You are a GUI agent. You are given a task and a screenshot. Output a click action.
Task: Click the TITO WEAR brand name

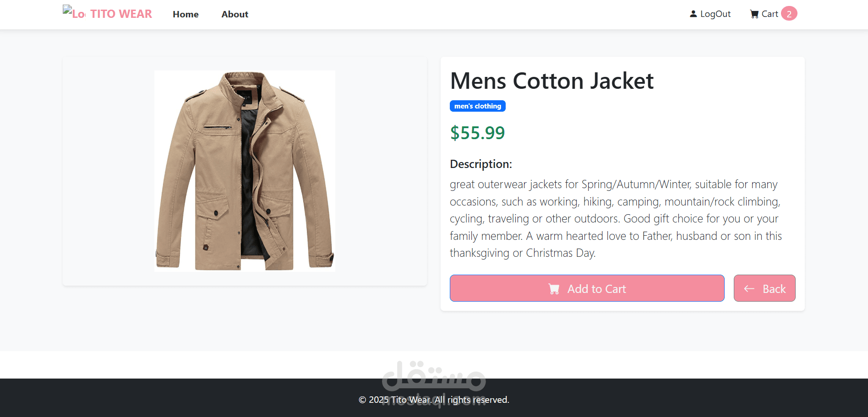[x=121, y=14]
